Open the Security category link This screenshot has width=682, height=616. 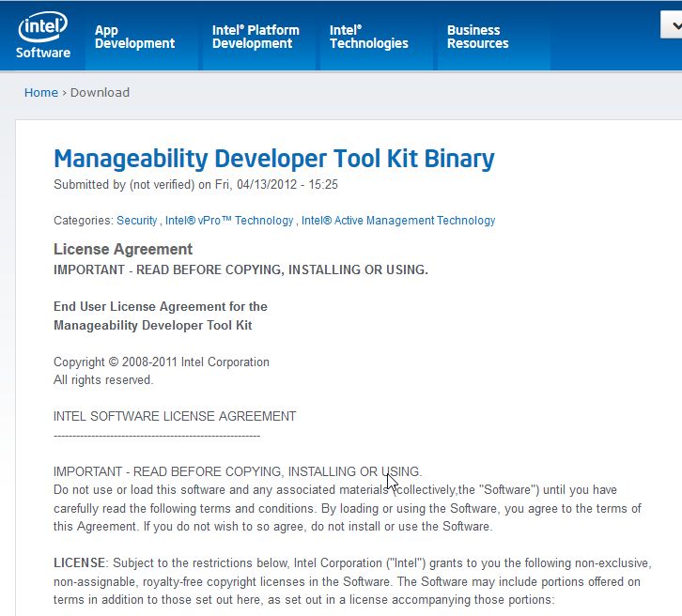click(x=136, y=221)
